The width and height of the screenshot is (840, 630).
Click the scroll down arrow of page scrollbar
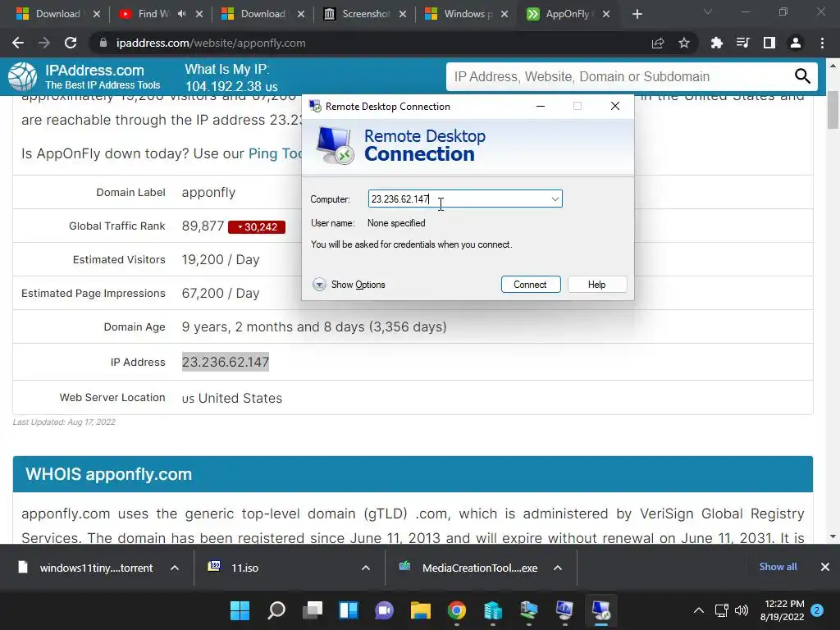(x=833, y=536)
